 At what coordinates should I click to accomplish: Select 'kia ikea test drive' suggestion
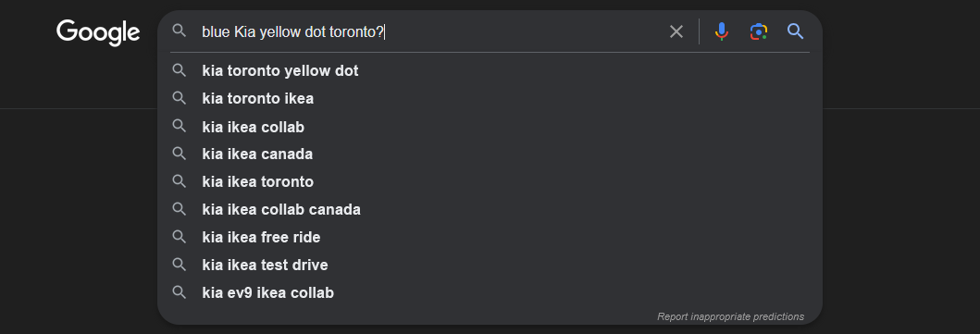coord(490,265)
